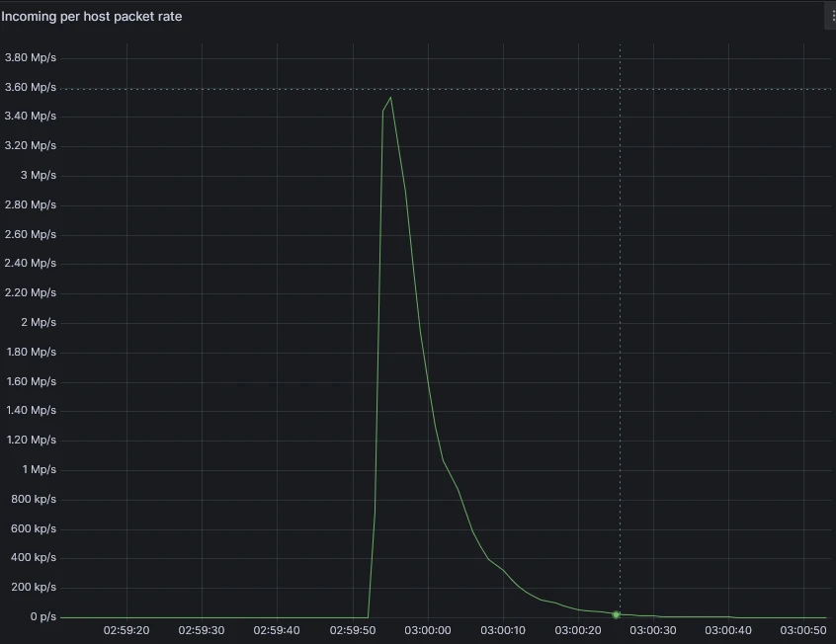Click the 03:00:30 time axis label

[653, 630]
